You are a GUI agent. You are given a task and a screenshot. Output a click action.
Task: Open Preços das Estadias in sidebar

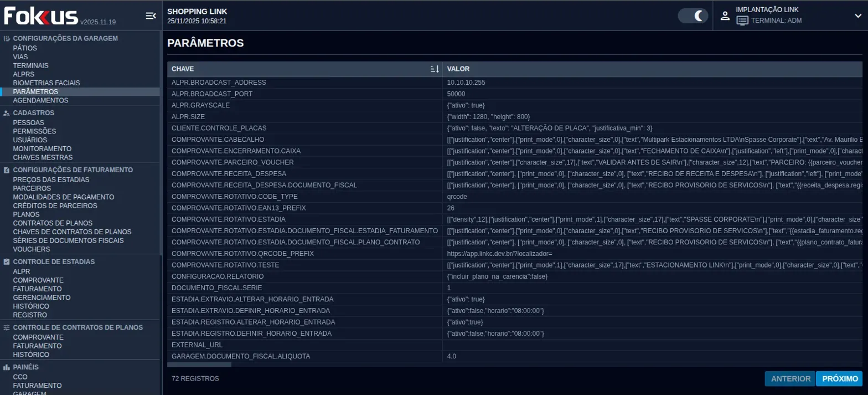point(51,179)
